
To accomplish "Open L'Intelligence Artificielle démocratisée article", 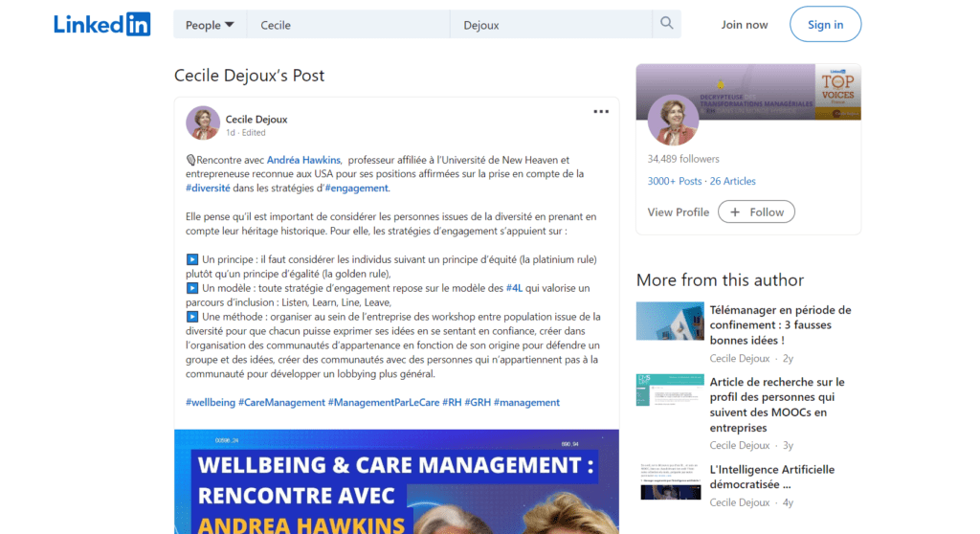I will click(x=772, y=477).
